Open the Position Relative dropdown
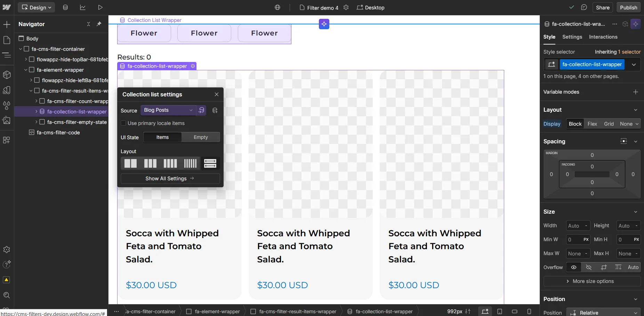 tap(603, 313)
